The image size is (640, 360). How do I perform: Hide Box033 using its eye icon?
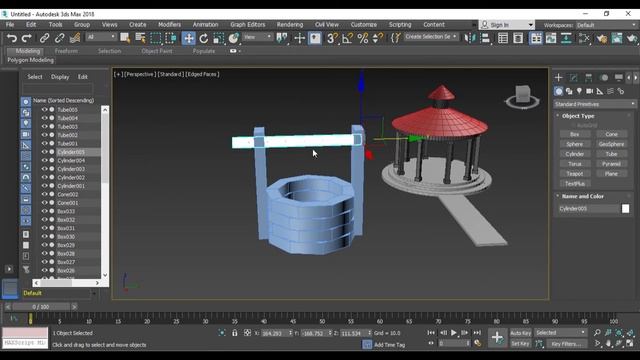(x=44, y=211)
